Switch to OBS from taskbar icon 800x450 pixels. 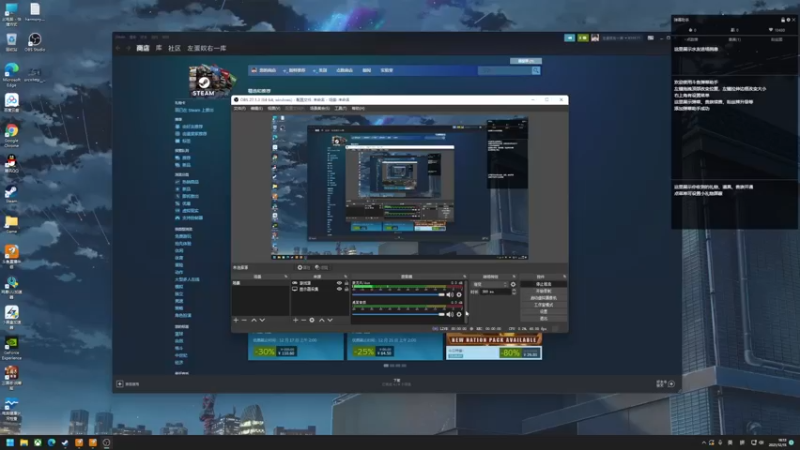point(106,442)
